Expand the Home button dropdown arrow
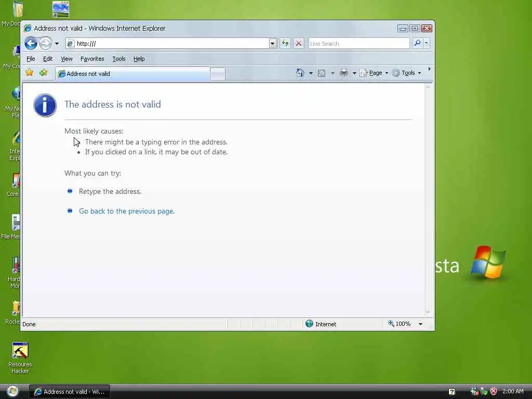The height and width of the screenshot is (399, 532). [311, 73]
